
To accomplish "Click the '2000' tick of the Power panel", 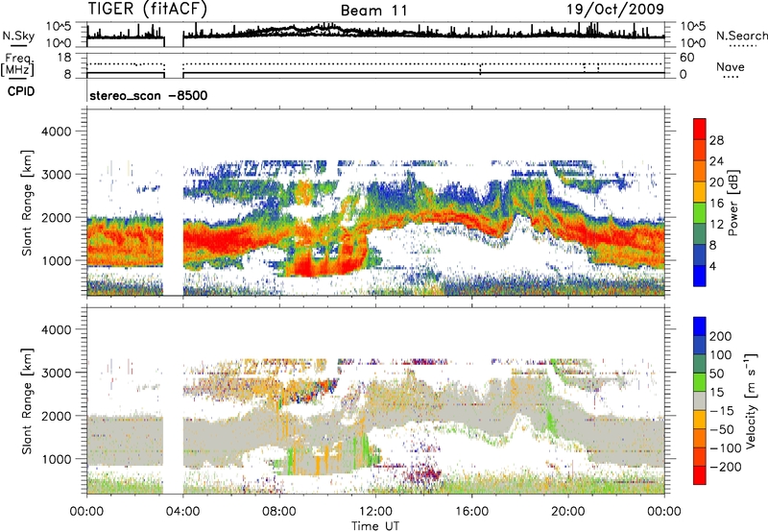I will (56, 217).
